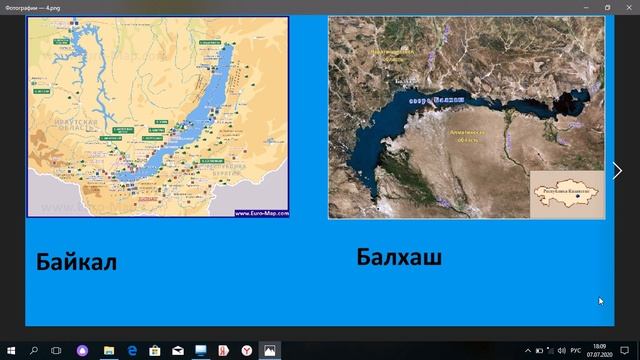Check battery status in the tray

pos(539,351)
